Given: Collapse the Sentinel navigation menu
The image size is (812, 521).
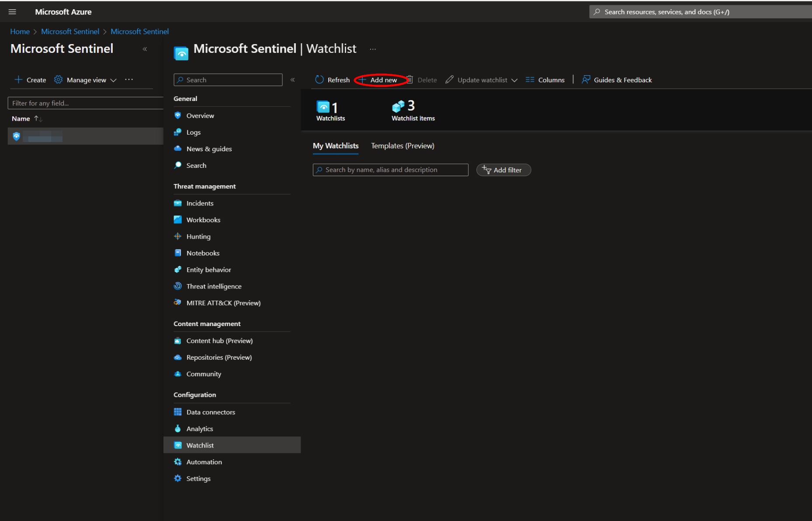Looking at the screenshot, I should 293,80.
